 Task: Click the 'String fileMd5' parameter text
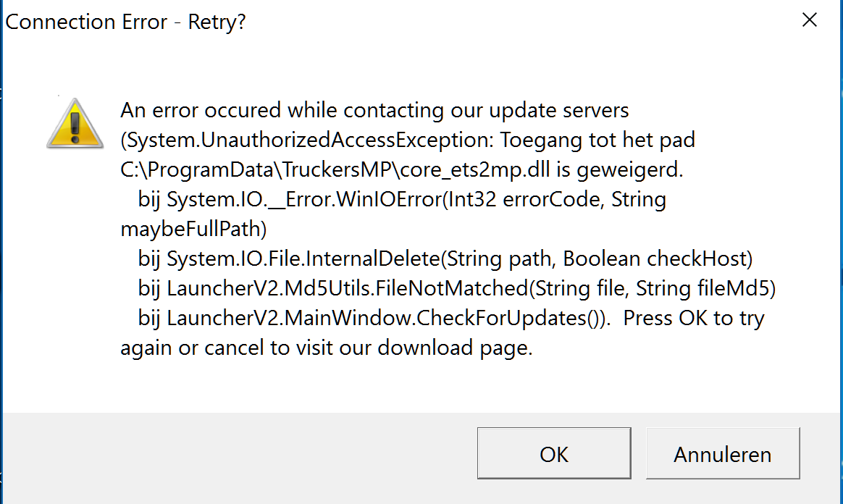click(702, 288)
